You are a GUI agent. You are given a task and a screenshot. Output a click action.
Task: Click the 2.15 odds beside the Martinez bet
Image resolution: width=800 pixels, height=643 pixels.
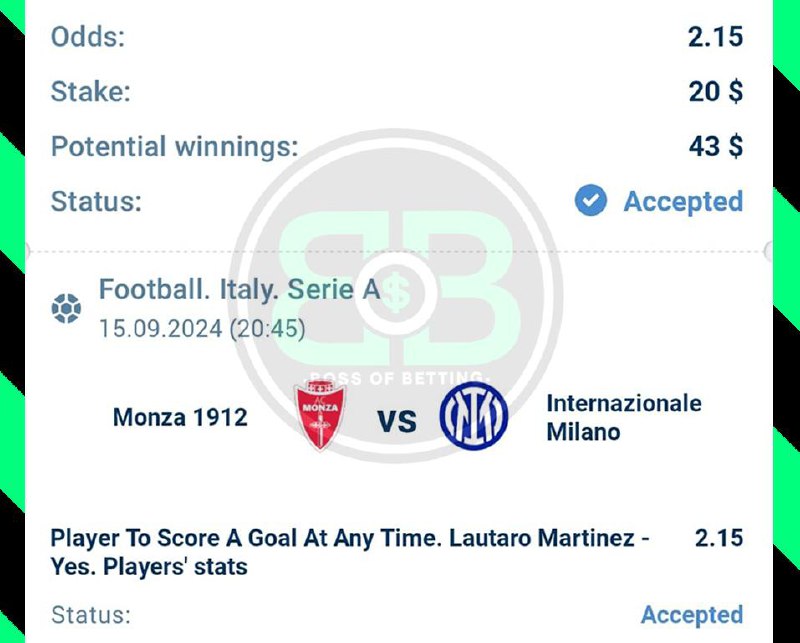pyautogui.click(x=718, y=538)
